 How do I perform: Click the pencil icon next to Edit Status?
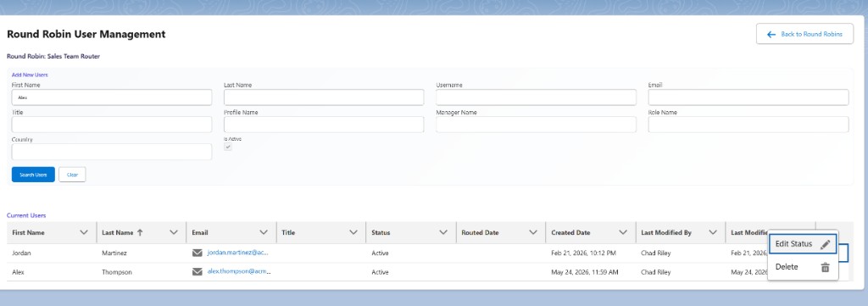[x=825, y=244]
